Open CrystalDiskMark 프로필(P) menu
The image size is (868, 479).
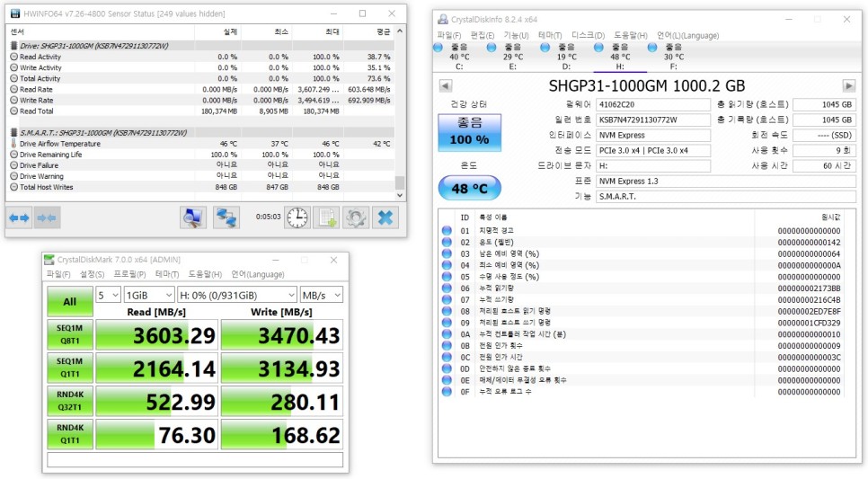pos(129,274)
